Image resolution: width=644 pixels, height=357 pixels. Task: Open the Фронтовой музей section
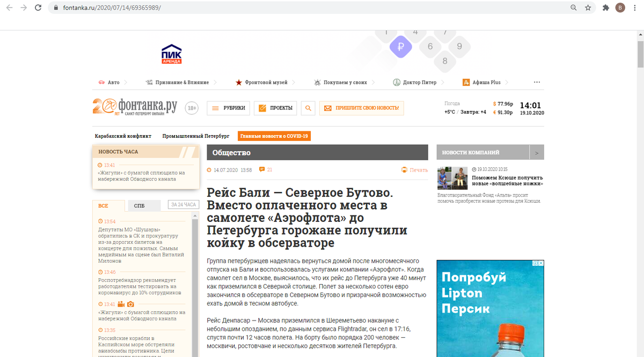pyautogui.click(x=266, y=83)
